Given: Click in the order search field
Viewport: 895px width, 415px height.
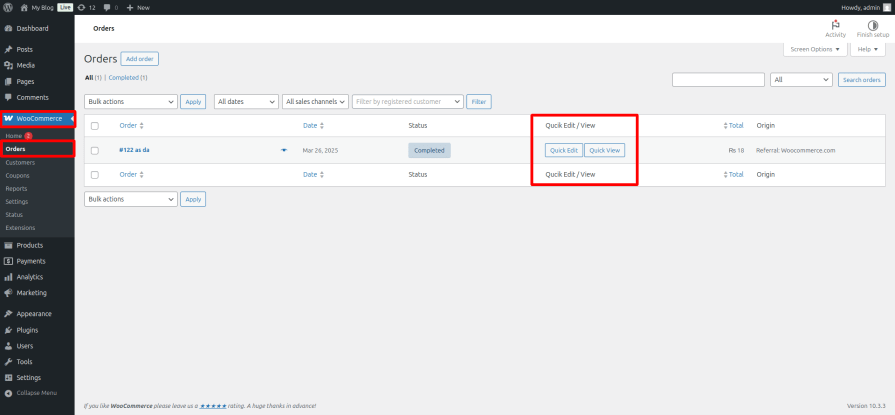Looking at the screenshot, I should pyautogui.click(x=718, y=80).
